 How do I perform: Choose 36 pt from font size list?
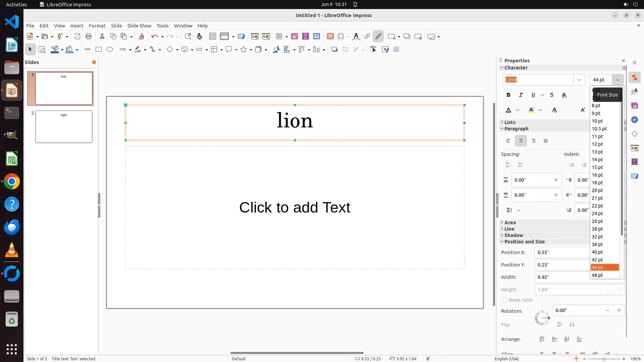[x=597, y=244]
